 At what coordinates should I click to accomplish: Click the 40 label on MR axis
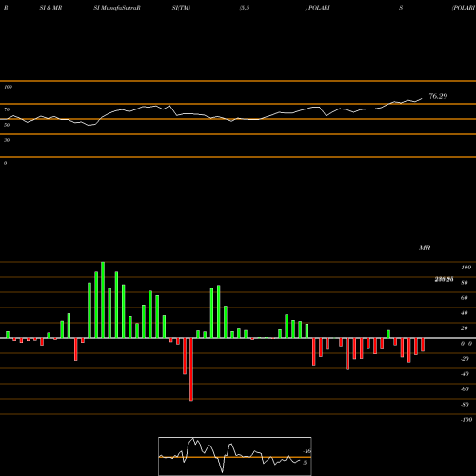465,313
